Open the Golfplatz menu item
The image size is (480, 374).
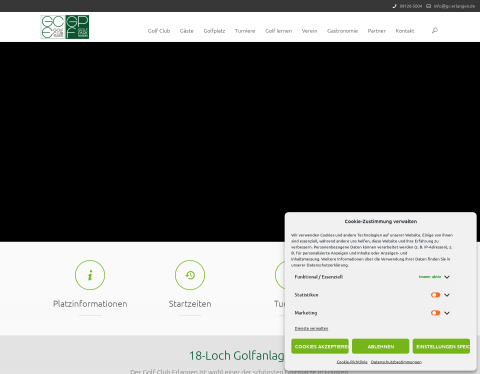(214, 31)
